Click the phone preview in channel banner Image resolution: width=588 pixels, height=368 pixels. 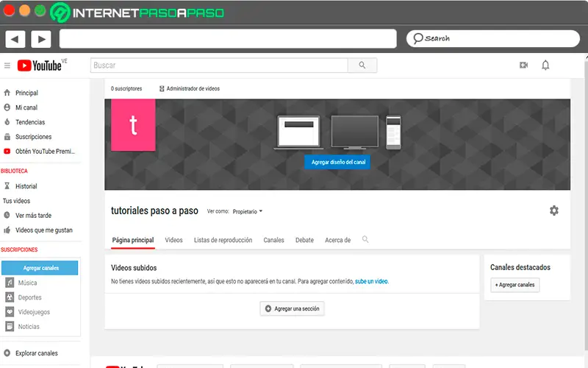click(x=393, y=132)
